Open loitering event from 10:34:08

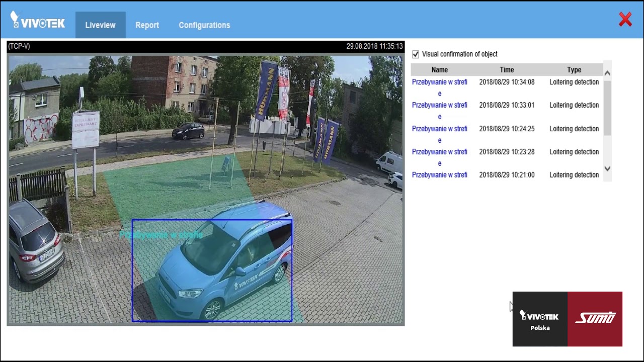[x=439, y=82]
